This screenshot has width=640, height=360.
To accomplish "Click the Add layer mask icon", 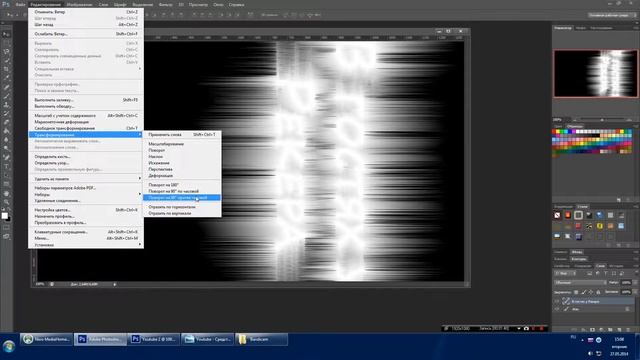I will (x=592, y=329).
